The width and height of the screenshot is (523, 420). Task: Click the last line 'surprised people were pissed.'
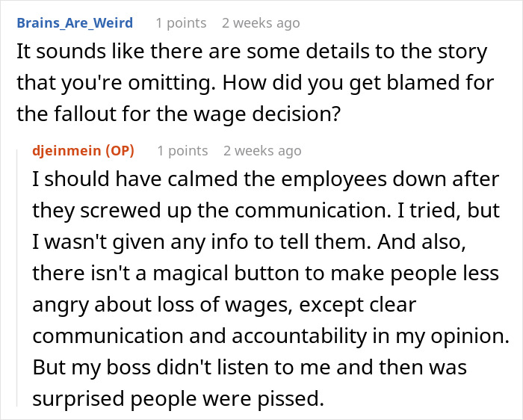178,398
